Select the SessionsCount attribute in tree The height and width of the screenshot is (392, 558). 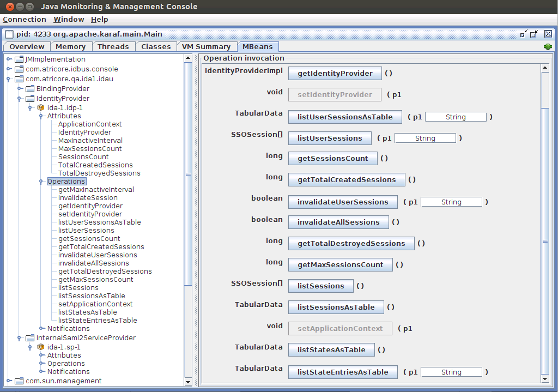coord(83,157)
